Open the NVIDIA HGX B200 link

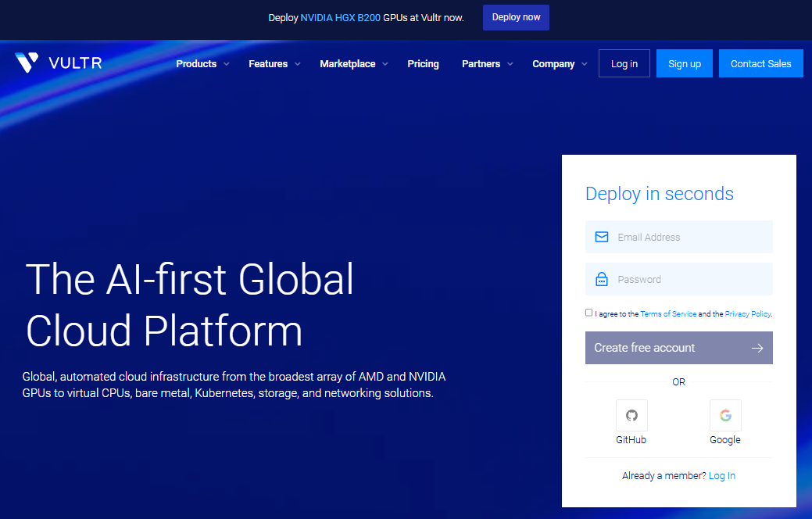(x=340, y=17)
